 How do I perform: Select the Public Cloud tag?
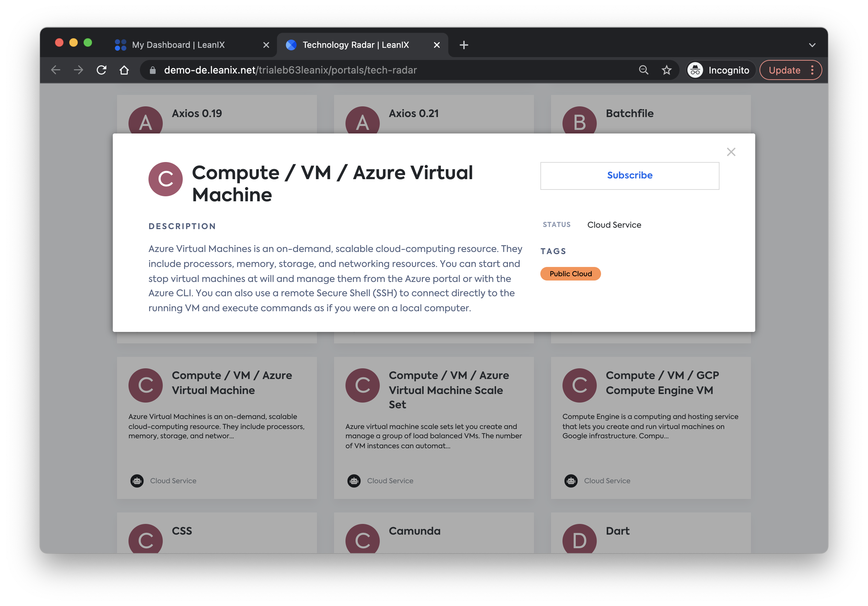570,274
